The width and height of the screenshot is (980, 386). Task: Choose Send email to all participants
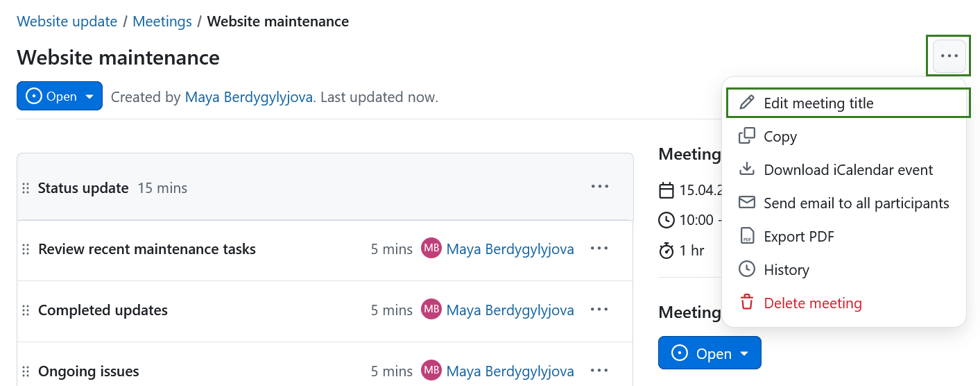[x=856, y=203]
